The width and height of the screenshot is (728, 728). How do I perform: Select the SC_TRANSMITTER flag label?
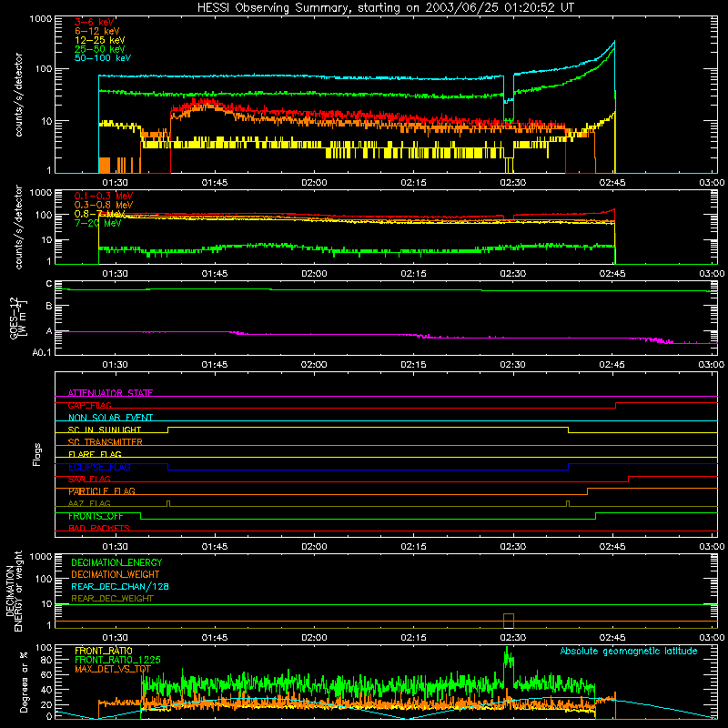pos(106,442)
